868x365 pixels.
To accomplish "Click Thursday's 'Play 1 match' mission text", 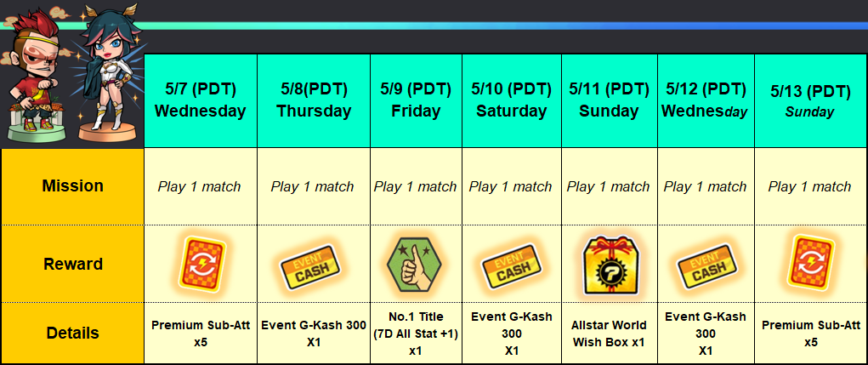I will [312, 187].
